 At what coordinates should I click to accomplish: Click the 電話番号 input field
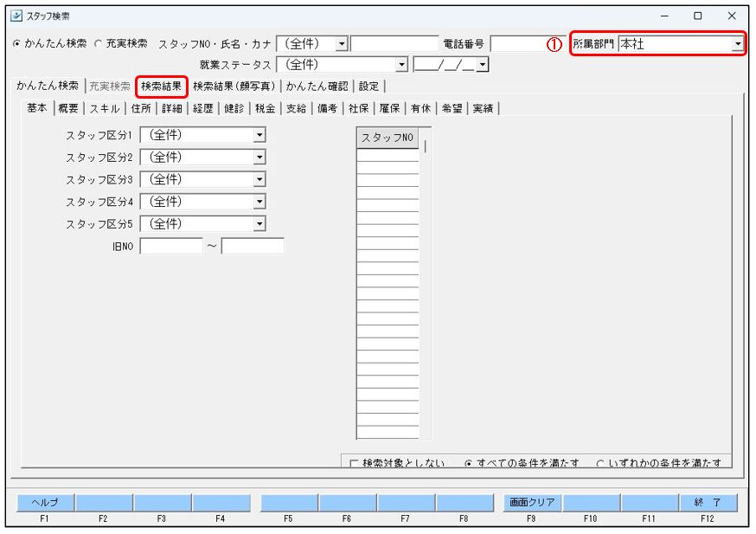(x=526, y=44)
